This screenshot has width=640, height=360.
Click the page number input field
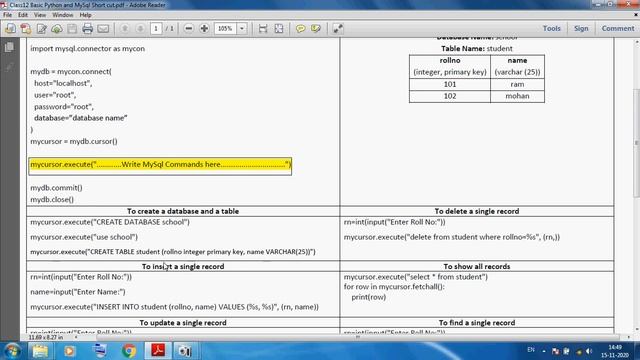[x=156, y=29]
